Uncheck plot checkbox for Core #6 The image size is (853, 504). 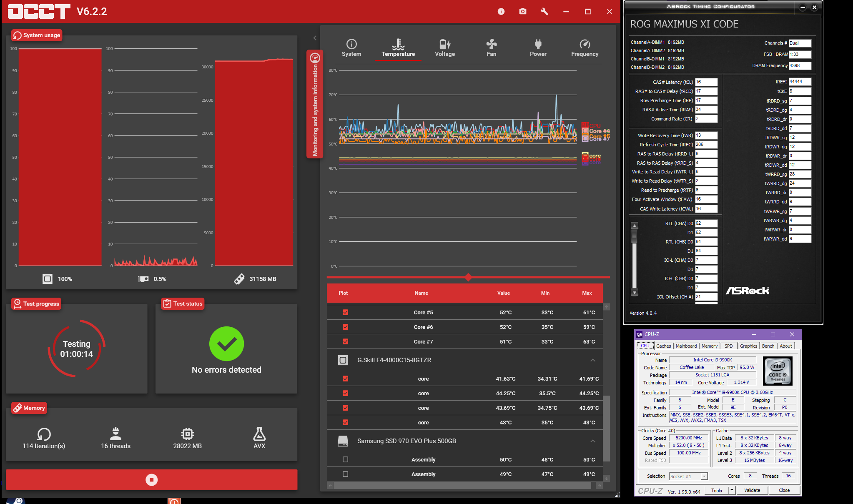pos(345,327)
